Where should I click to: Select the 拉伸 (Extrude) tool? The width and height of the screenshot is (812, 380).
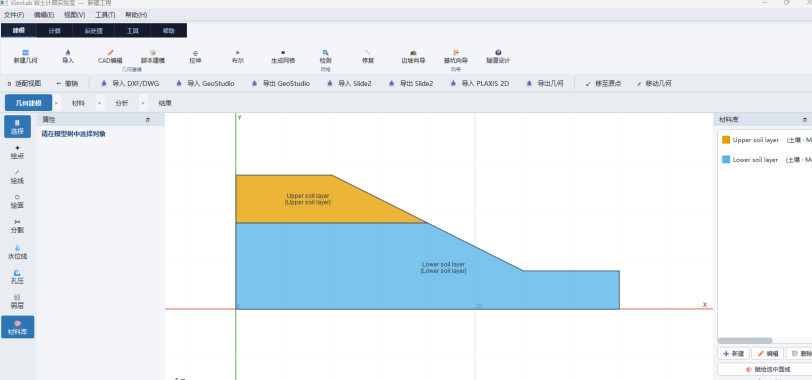[195, 56]
